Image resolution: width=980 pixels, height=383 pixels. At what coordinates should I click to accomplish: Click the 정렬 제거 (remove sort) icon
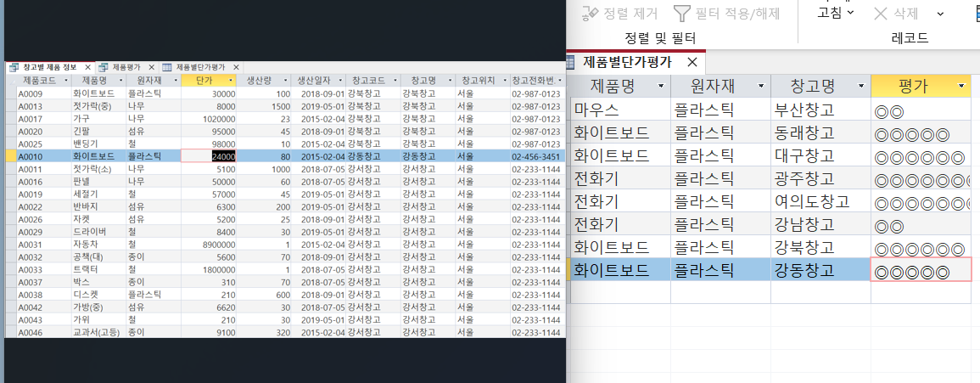(592, 13)
